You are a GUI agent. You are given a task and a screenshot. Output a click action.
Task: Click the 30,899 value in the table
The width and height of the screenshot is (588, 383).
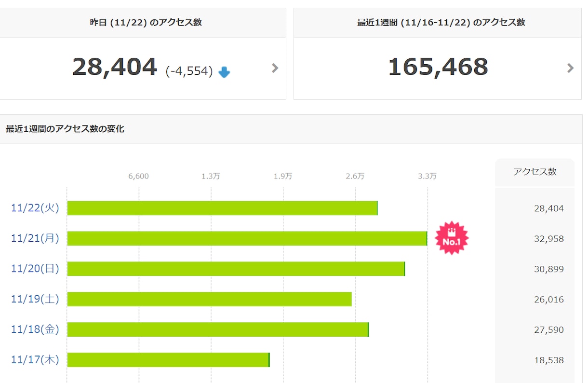(x=548, y=269)
